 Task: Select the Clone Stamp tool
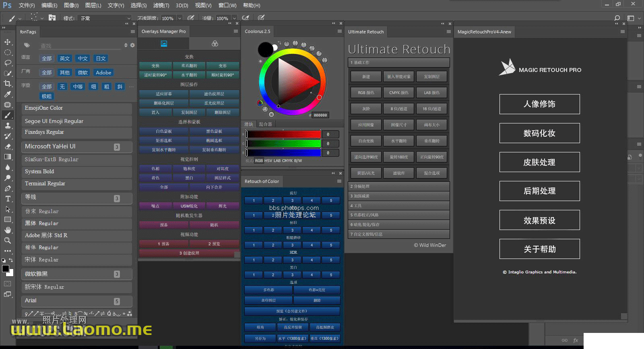pos(7,125)
